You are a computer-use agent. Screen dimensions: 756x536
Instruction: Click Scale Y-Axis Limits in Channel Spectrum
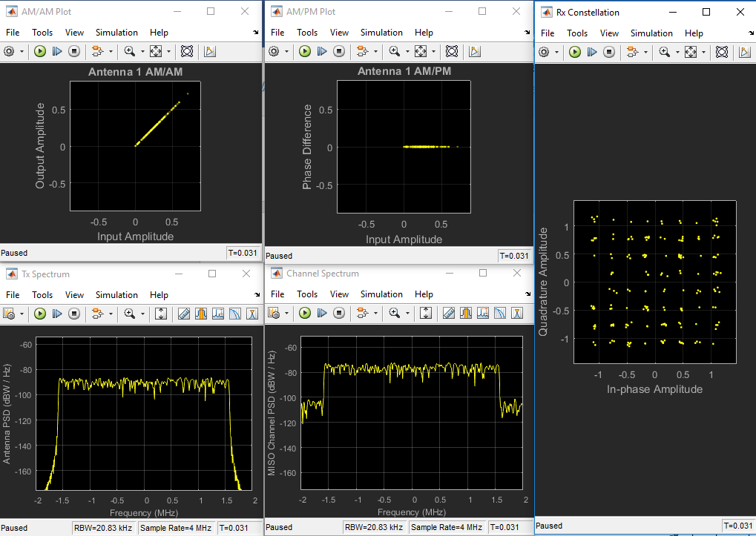coord(426,314)
